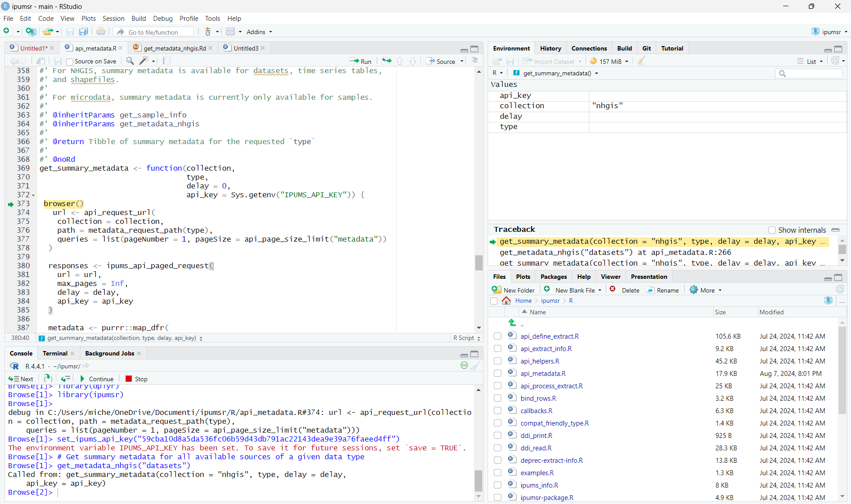Click the Run current line button
This screenshot has height=504, width=851.
pyautogui.click(x=360, y=61)
